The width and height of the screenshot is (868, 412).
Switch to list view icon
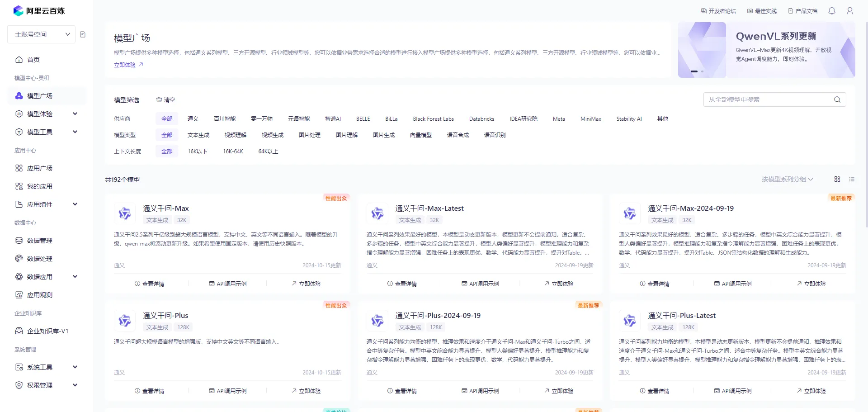[852, 179]
